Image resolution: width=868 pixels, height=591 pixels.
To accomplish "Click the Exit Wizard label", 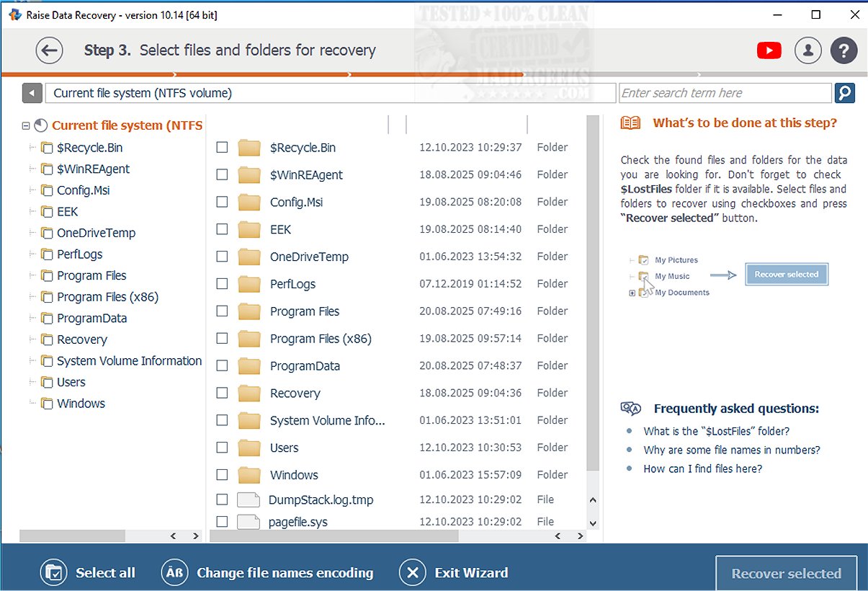I will click(471, 573).
